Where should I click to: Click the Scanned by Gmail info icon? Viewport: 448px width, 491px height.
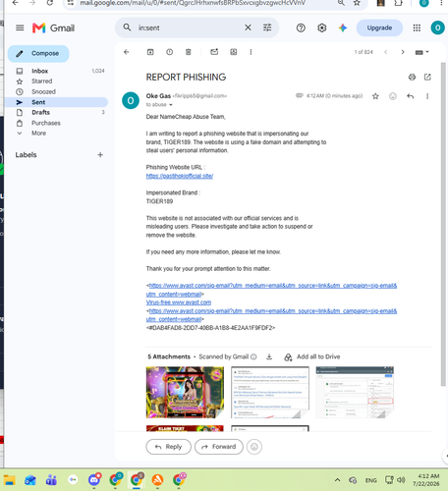tap(253, 356)
